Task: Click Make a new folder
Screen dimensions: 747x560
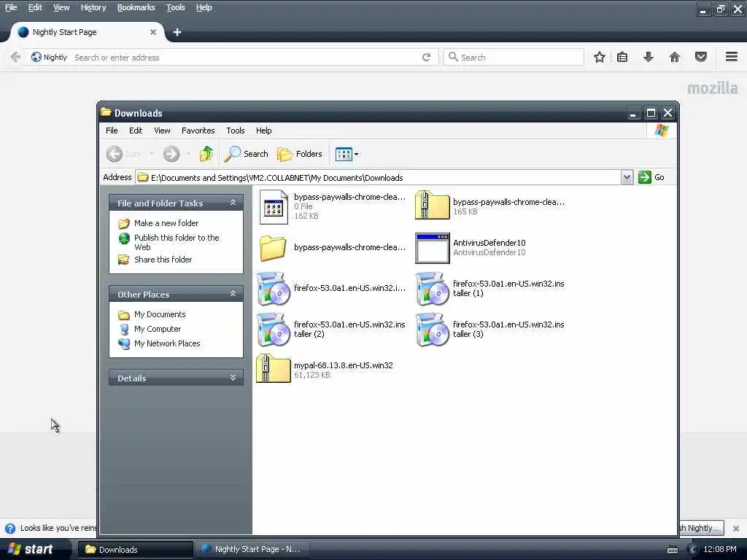Action: tap(166, 223)
